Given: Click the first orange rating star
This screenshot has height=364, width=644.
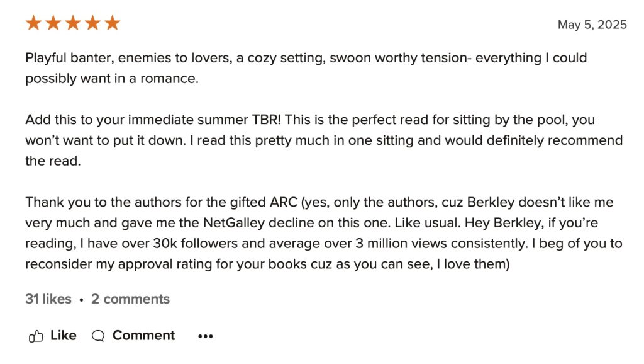Looking at the screenshot, I should (33, 24).
